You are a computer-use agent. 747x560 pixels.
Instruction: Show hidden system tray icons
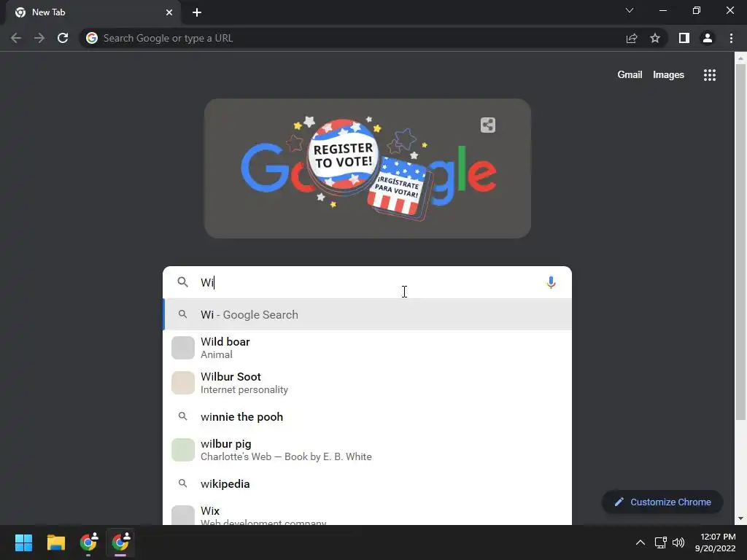[x=640, y=542]
